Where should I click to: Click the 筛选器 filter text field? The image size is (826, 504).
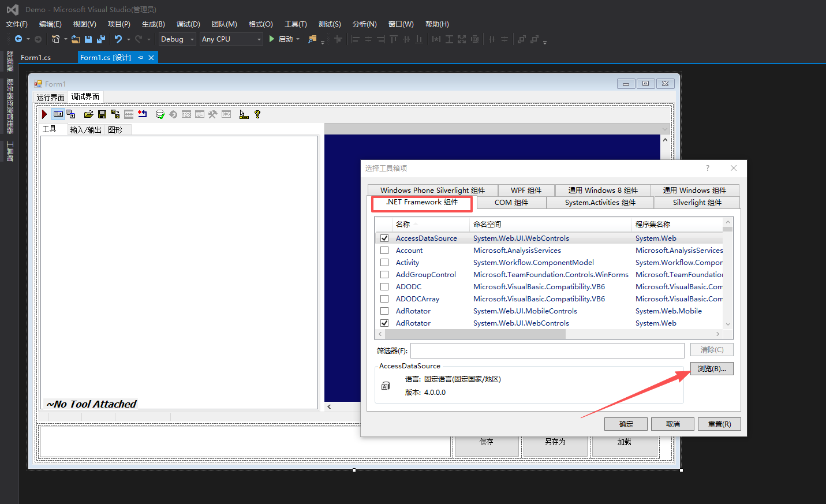point(547,350)
